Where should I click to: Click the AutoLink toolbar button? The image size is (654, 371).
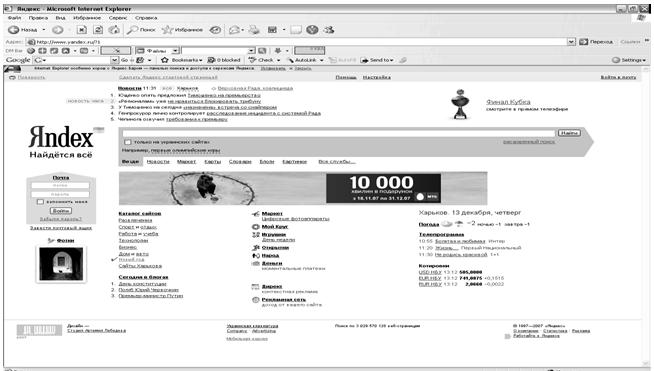[x=302, y=60]
